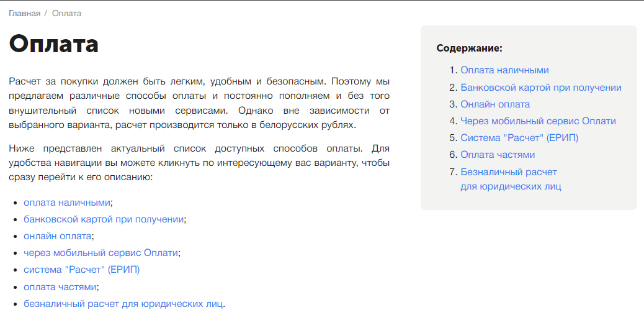This screenshot has width=644, height=320.
Task: Click the Оплата breadcrumb item
Action: pyautogui.click(x=66, y=14)
